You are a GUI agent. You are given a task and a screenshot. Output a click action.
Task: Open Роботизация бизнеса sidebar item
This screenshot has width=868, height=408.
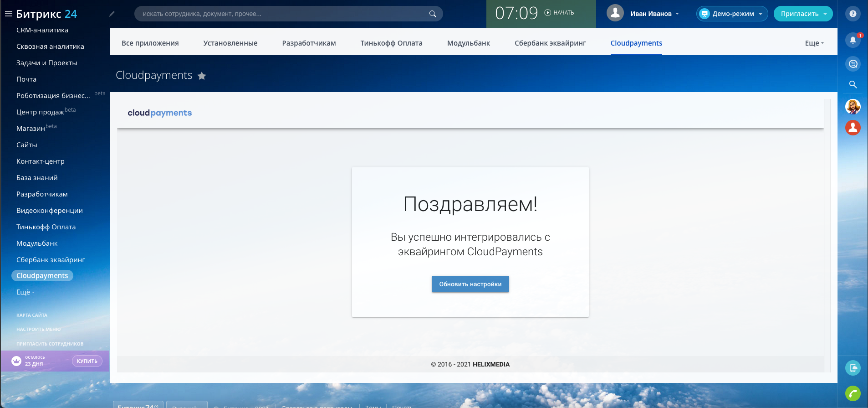(53, 96)
